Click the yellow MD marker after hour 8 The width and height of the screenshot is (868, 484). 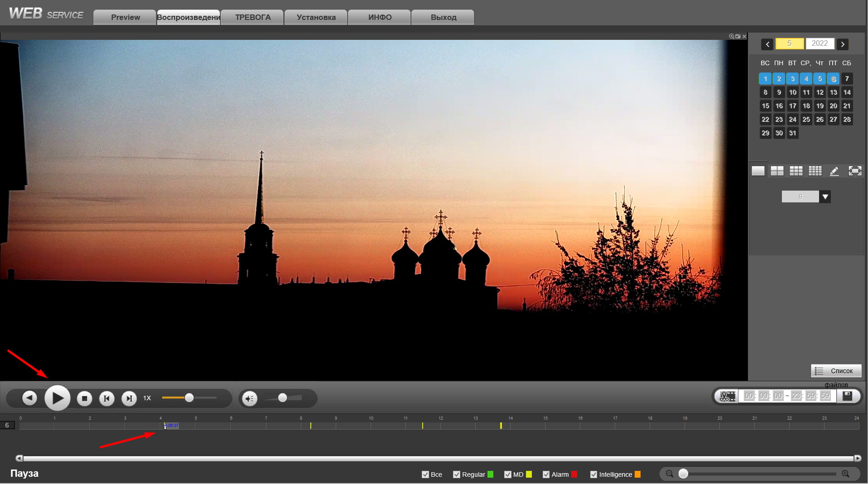(310, 426)
